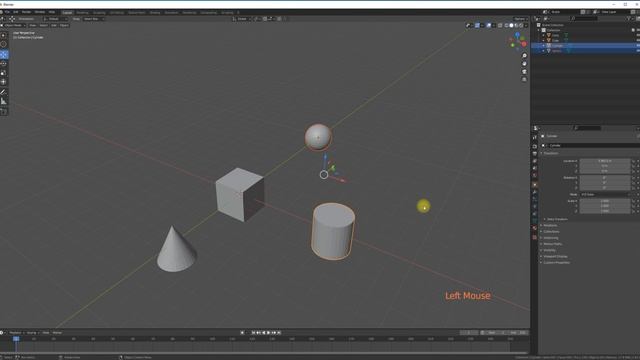Viewport: 640px width, 360px height.
Task: Expand the Custom Properties panel
Action: pos(556,262)
